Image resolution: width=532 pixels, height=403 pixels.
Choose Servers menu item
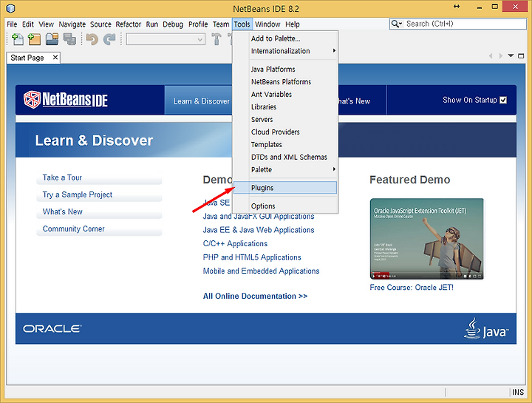(285, 120)
